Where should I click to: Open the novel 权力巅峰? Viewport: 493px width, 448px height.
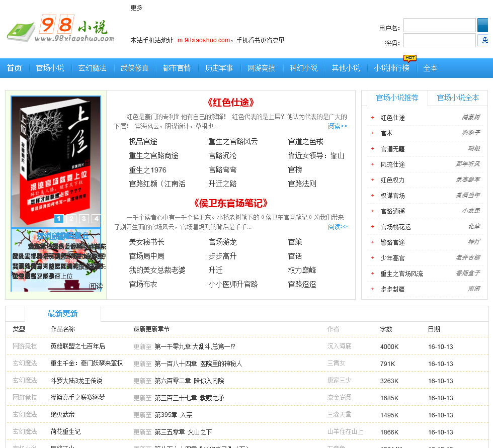click(x=302, y=270)
